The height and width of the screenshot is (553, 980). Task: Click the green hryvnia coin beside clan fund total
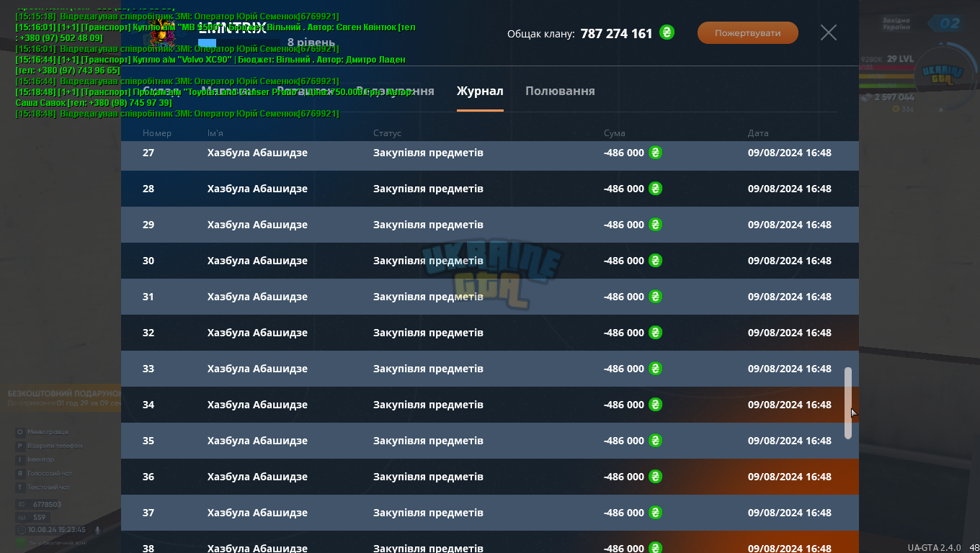click(667, 32)
